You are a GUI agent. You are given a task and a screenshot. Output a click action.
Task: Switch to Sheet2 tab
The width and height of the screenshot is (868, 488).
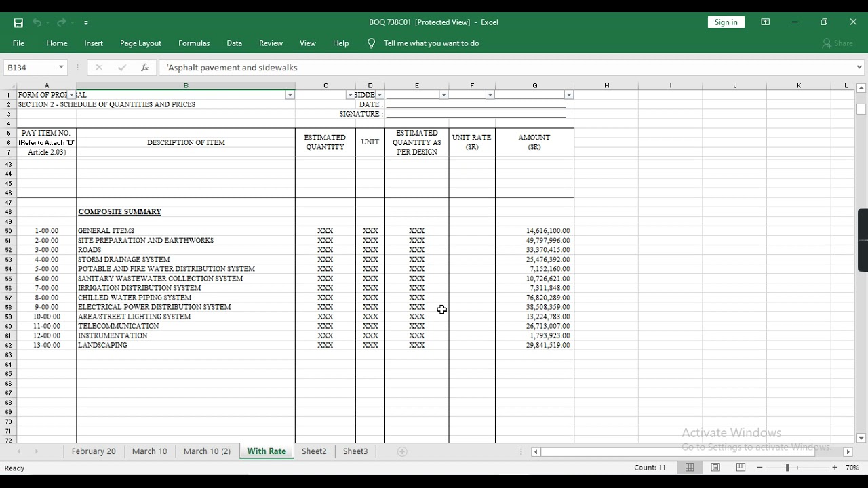pyautogui.click(x=314, y=451)
